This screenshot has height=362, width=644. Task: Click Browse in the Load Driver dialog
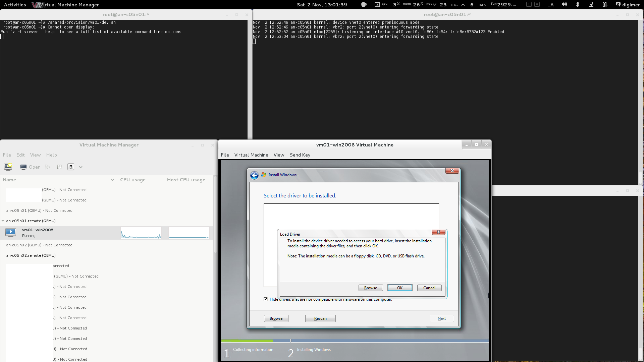(371, 288)
